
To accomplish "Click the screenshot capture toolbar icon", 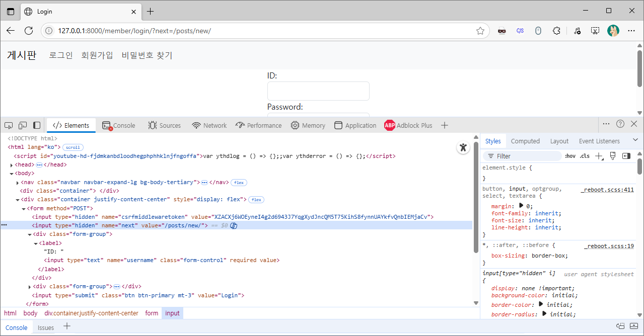I will 595,31.
